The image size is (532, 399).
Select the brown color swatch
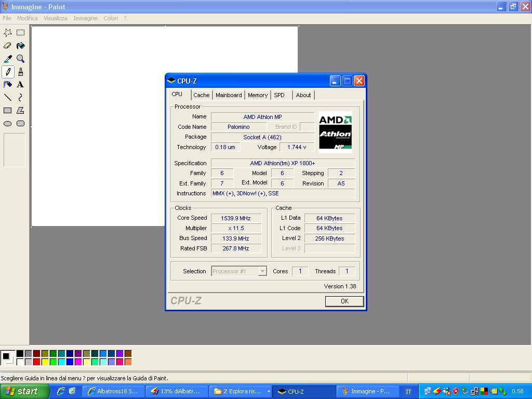click(x=128, y=354)
